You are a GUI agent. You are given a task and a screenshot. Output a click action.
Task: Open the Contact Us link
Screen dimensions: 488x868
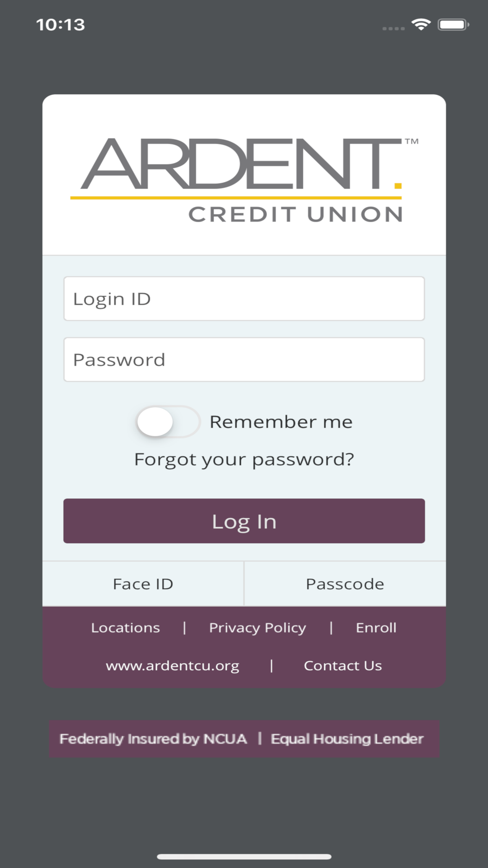coord(343,665)
